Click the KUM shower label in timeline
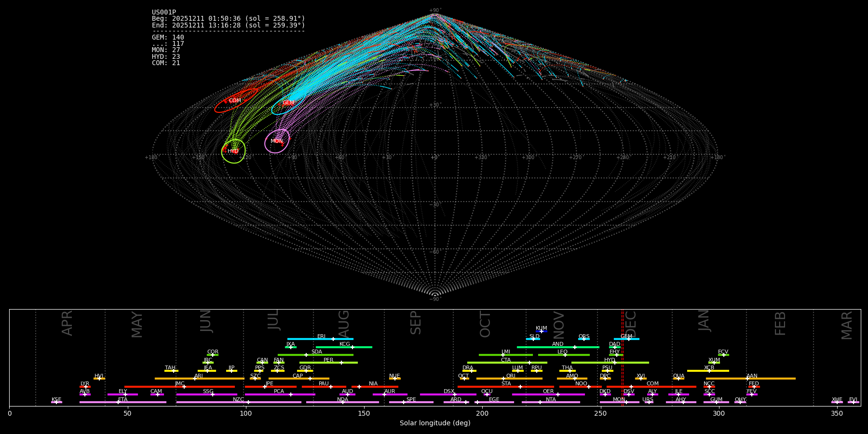The height and width of the screenshot is (434, 868). coord(542,328)
